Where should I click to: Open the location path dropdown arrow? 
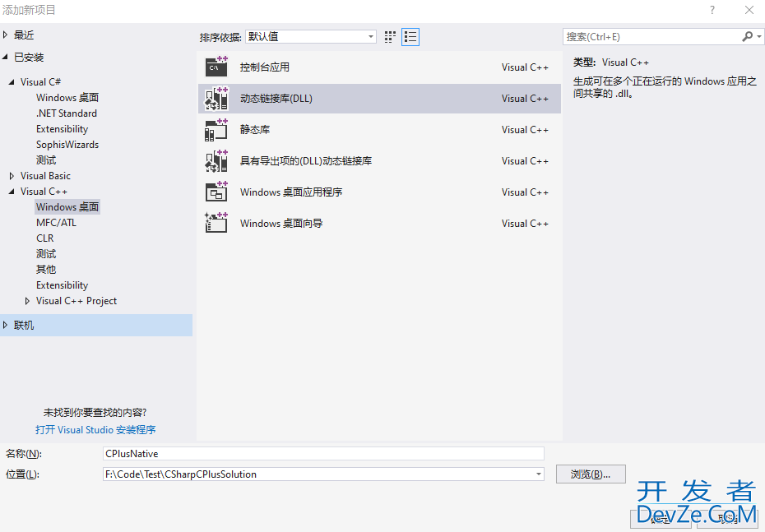539,474
